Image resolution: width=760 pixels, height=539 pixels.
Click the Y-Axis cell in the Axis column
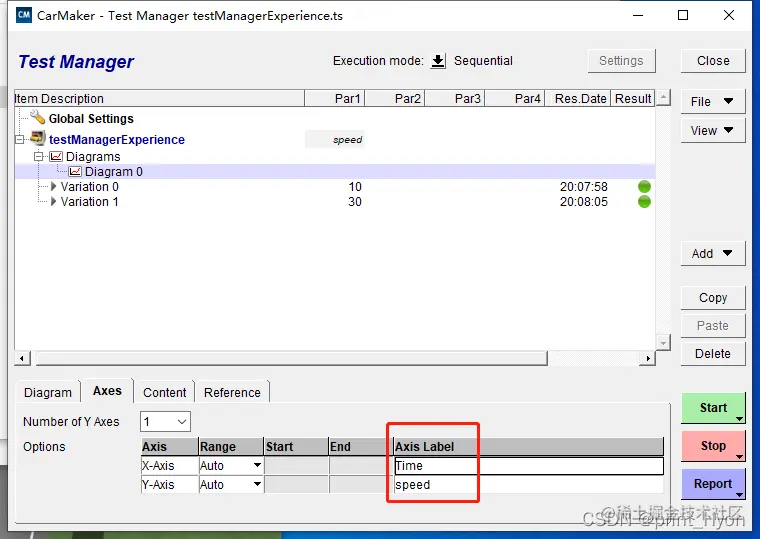[170, 485]
